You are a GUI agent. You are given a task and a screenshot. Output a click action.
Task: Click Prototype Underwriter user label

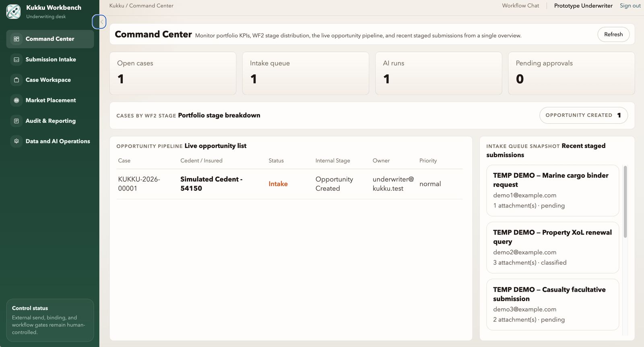(583, 6)
